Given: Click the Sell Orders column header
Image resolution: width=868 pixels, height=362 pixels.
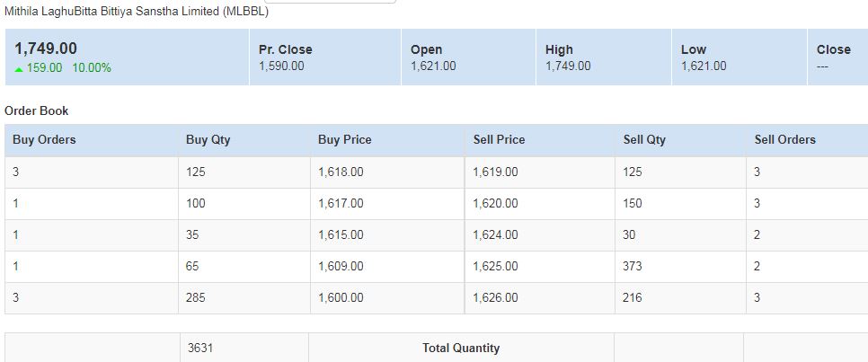Looking at the screenshot, I should point(784,139).
